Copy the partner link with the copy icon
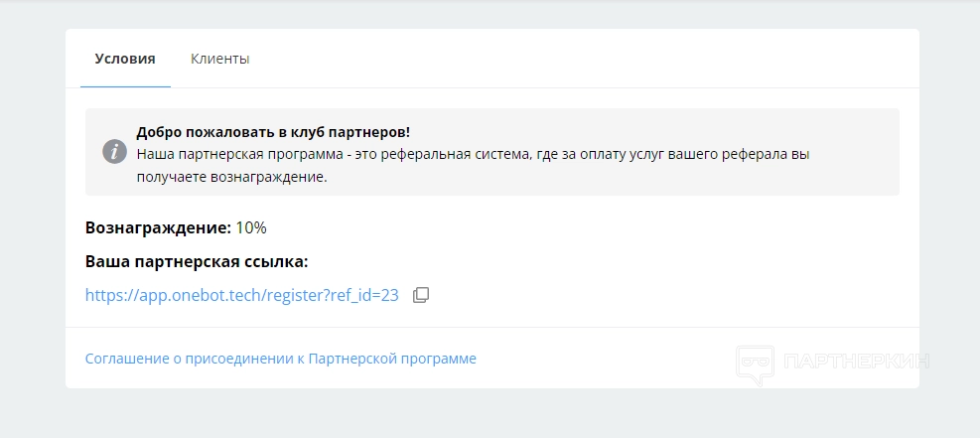980x438 pixels. click(x=421, y=295)
